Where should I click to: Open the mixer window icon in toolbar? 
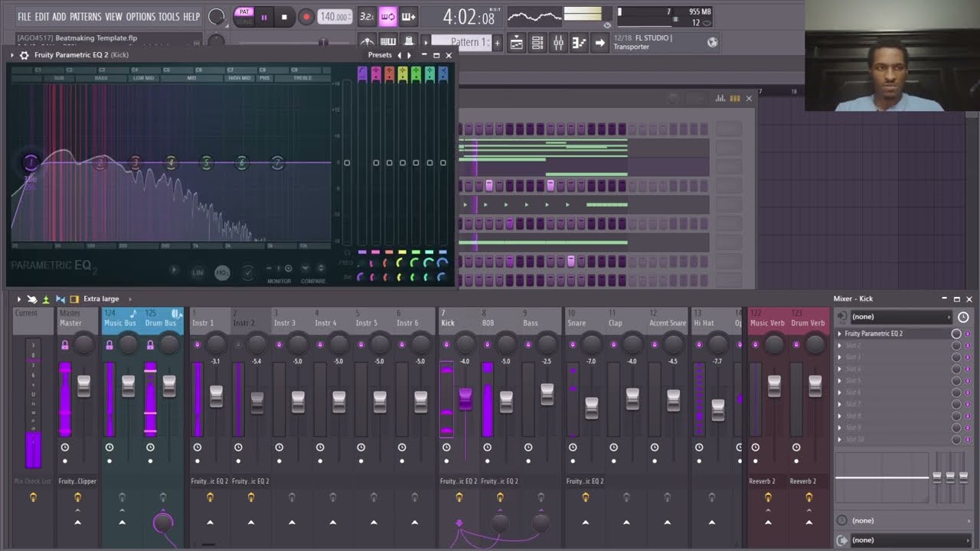(x=559, y=43)
